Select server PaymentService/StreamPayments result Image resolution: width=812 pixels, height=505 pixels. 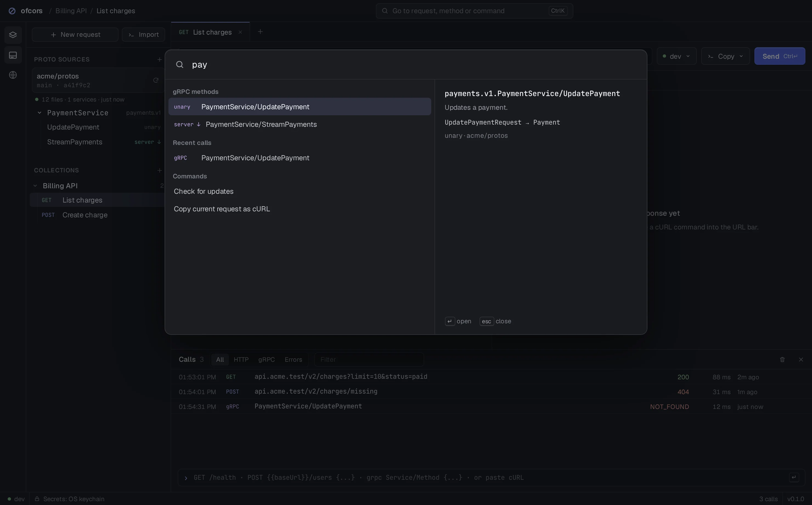tap(300, 124)
